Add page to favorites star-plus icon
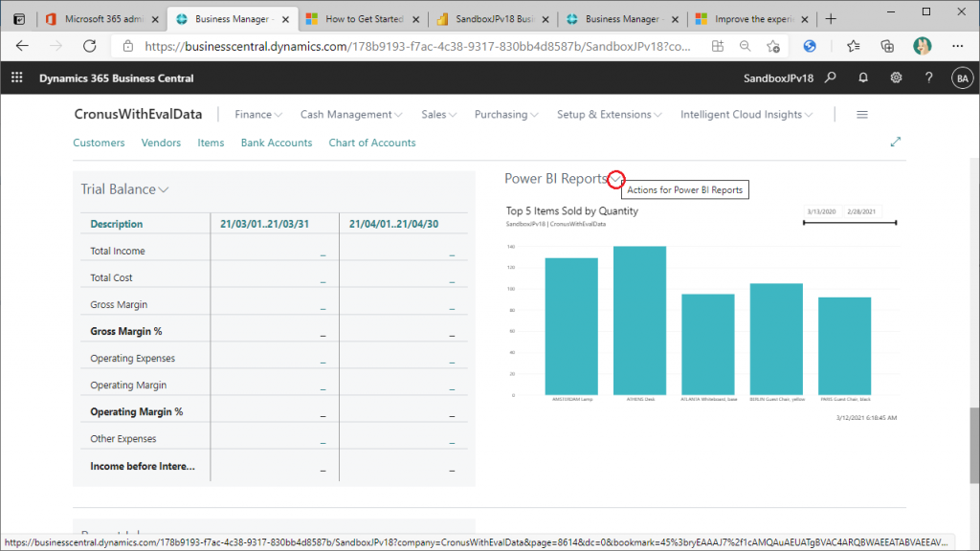Viewport: 980px width, 551px height. tap(773, 46)
